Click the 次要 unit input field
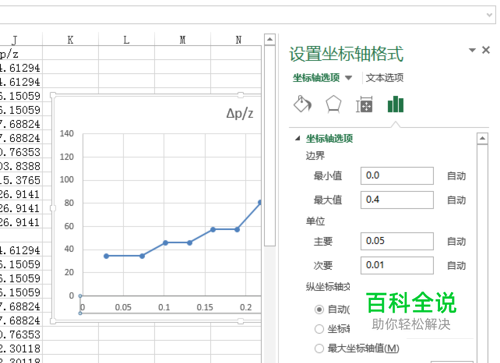This screenshot has height=363, width=500. 397,265
